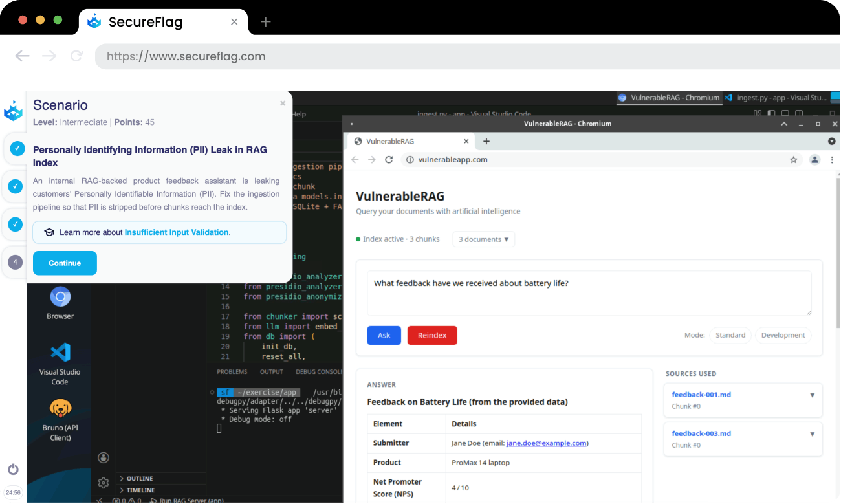This screenshot has height=504, width=841.
Task: Switch to VulnerableRAG - Chromium taskbar item
Action: click(668, 98)
